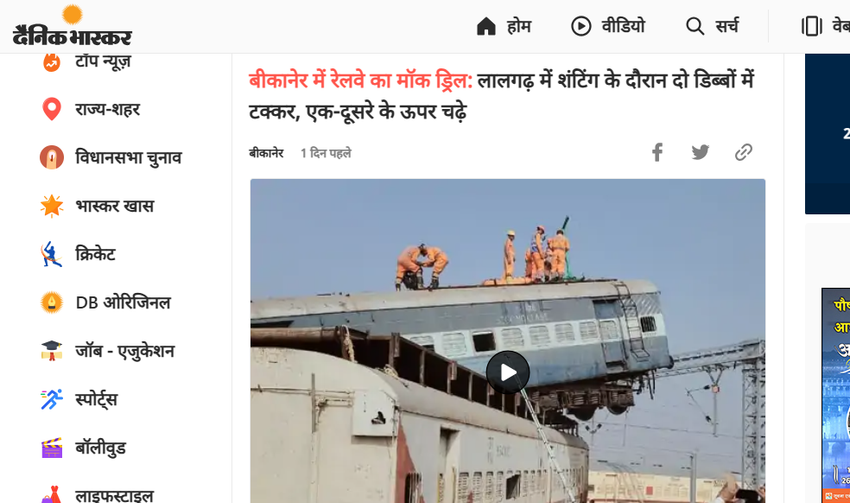The image size is (850, 503).
Task: Click the सर्च magnifier icon
Action: click(x=694, y=26)
